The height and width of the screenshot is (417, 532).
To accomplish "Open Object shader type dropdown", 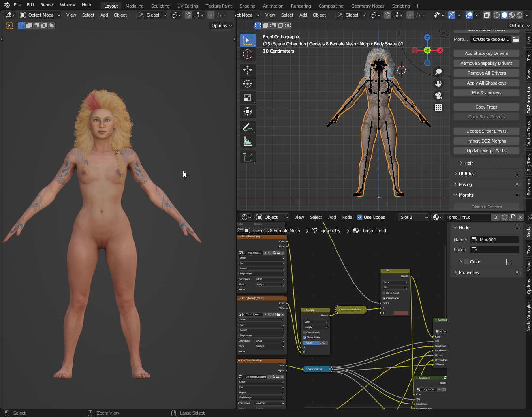I will tap(272, 217).
